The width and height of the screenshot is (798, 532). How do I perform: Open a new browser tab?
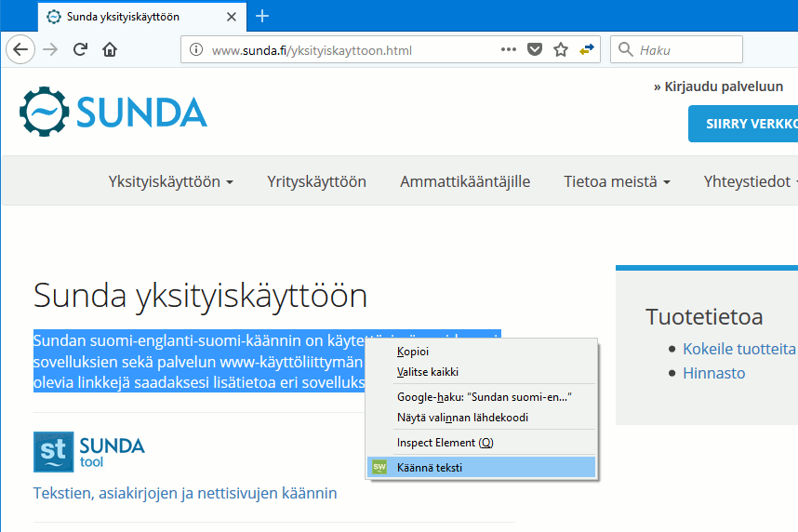[262, 17]
